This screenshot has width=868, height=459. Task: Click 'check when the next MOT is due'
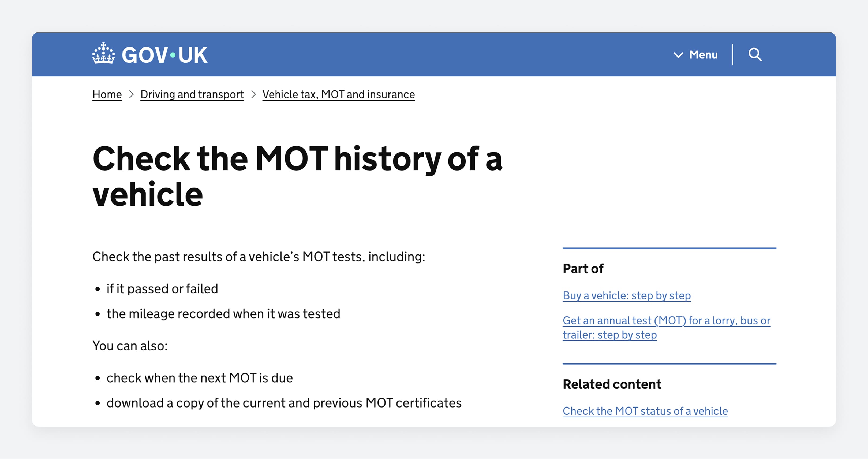click(x=200, y=378)
